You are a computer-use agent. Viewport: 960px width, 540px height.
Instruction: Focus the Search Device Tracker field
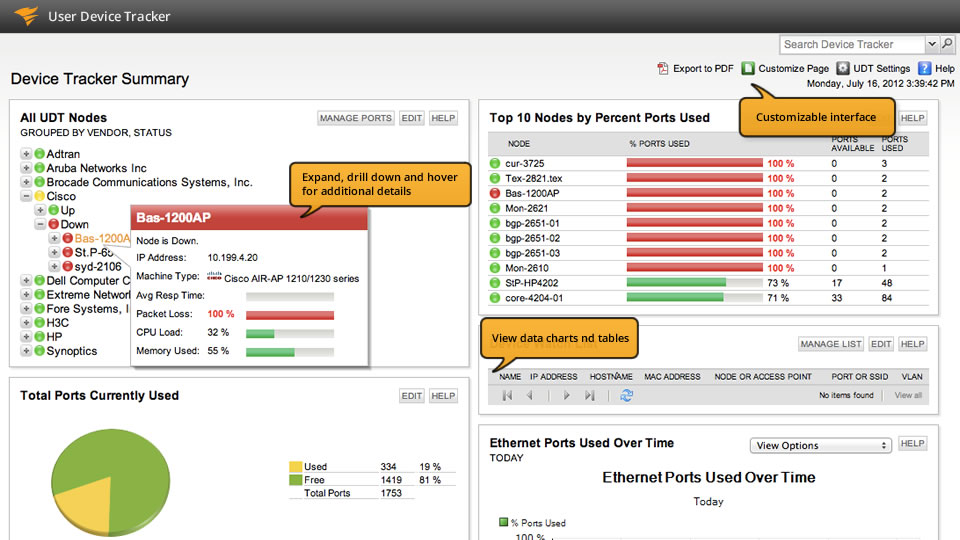pyautogui.click(x=852, y=44)
